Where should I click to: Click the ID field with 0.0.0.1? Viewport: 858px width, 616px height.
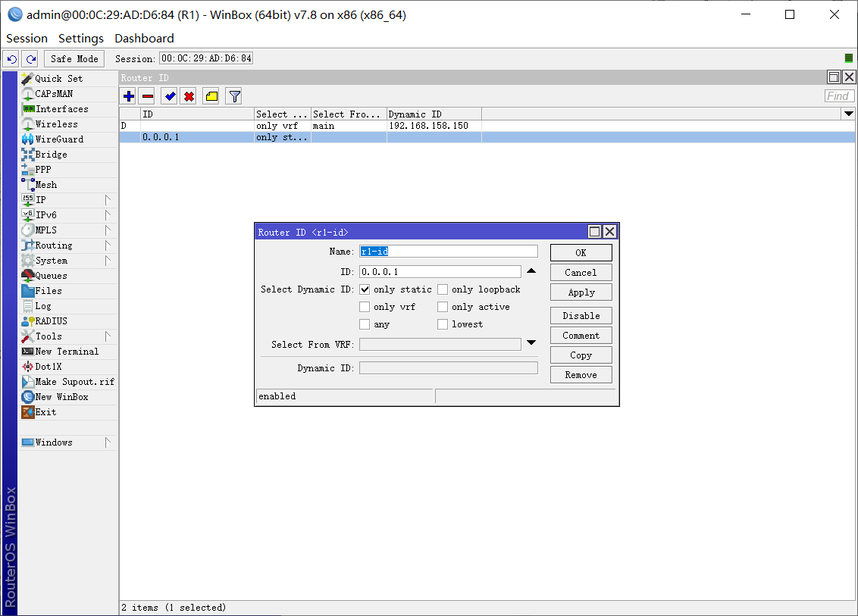440,272
